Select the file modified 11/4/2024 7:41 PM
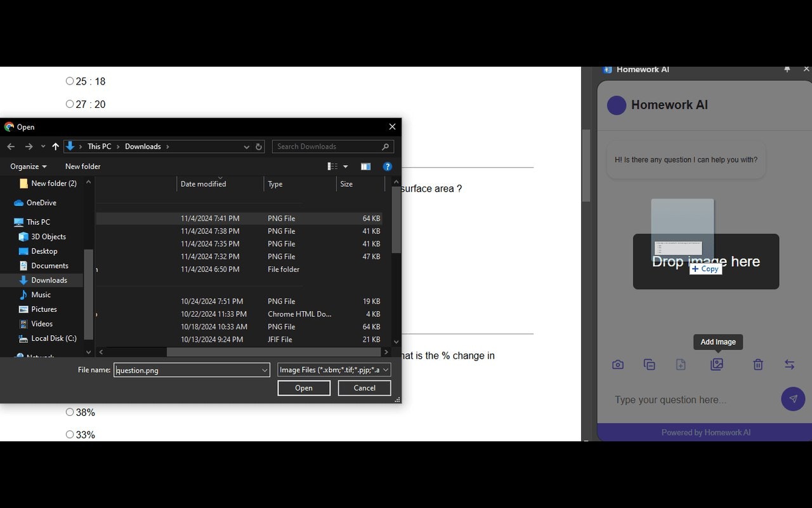 pos(239,218)
